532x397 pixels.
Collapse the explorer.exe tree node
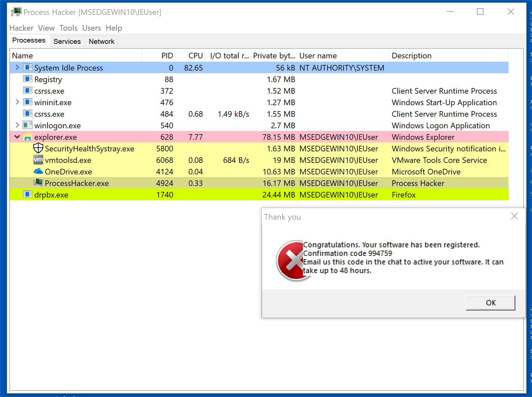tap(17, 137)
